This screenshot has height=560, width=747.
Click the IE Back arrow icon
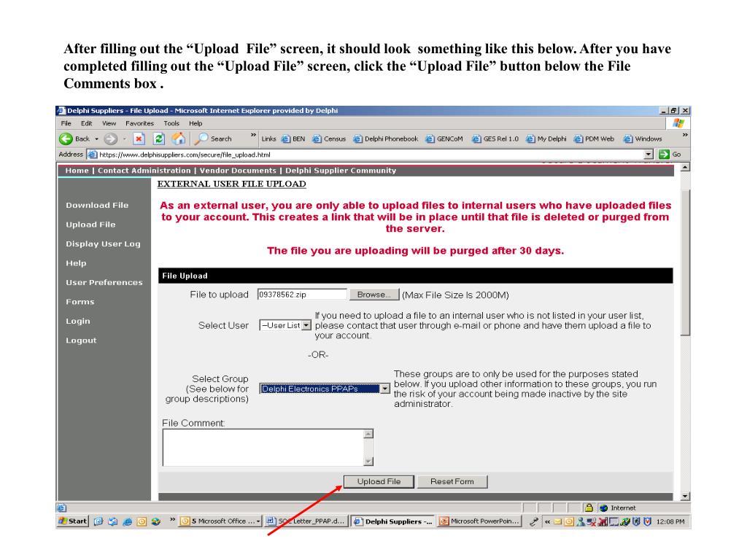coord(66,139)
